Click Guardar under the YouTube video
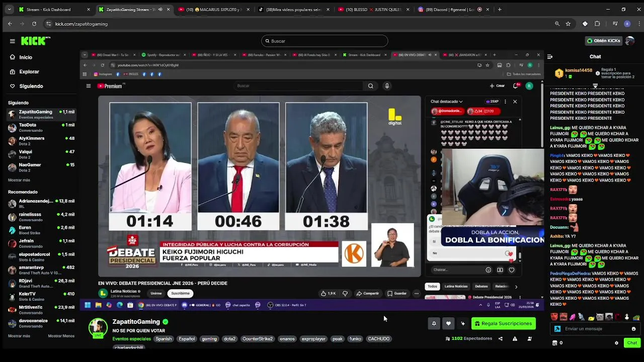The height and width of the screenshot is (362, 644). tap(396, 294)
